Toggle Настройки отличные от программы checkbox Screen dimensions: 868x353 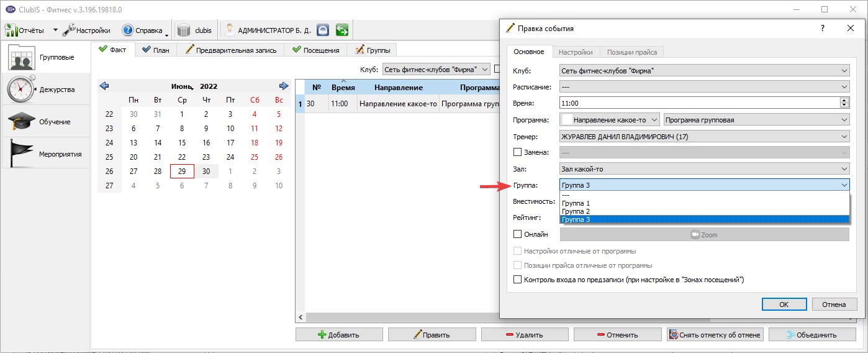click(x=518, y=251)
